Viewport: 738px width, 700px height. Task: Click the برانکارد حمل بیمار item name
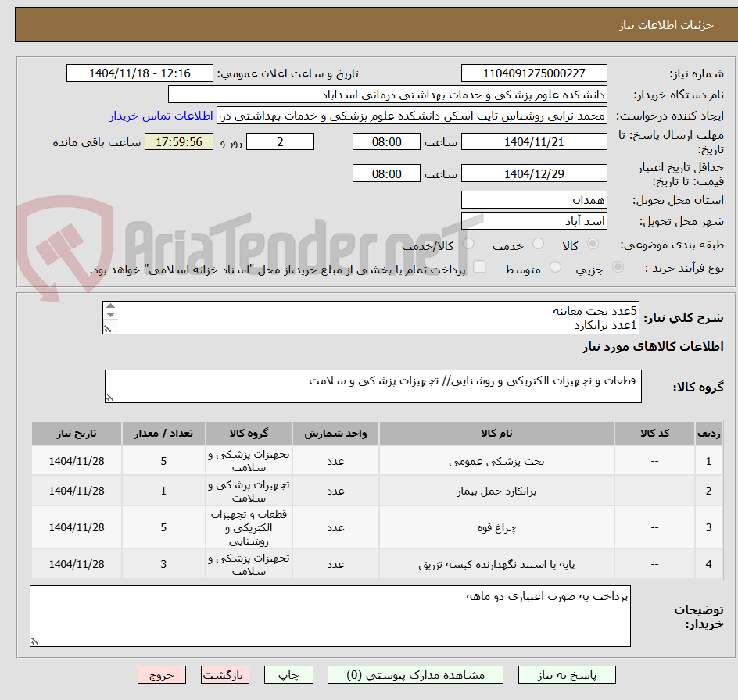(x=496, y=491)
